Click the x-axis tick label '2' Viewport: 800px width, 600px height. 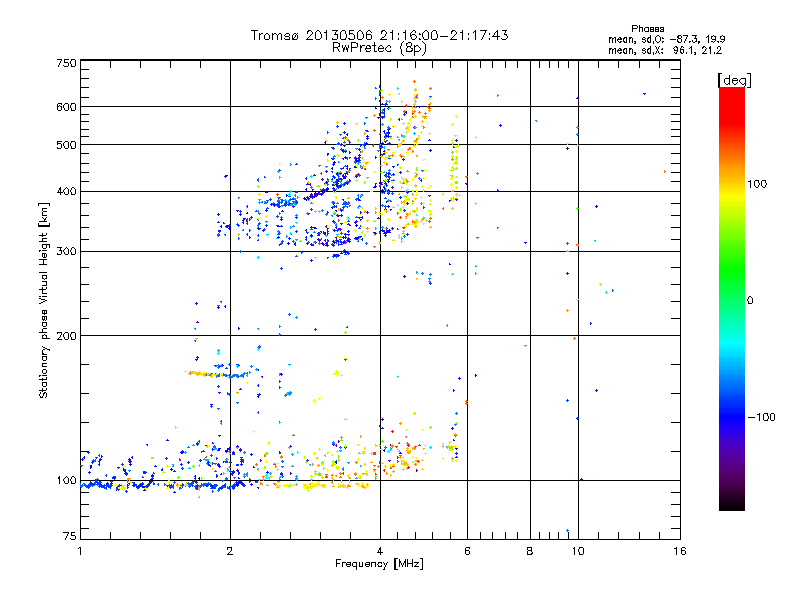230,551
